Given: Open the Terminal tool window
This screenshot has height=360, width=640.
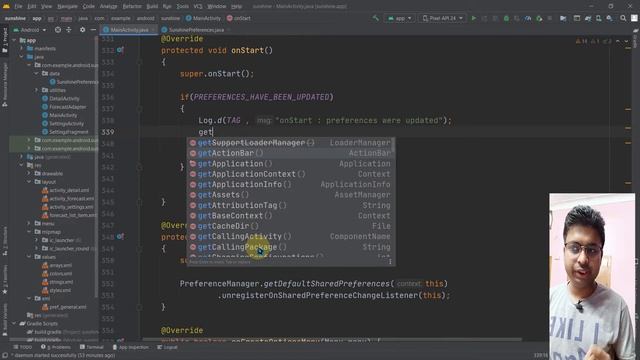Looking at the screenshot, I should [x=92, y=347].
